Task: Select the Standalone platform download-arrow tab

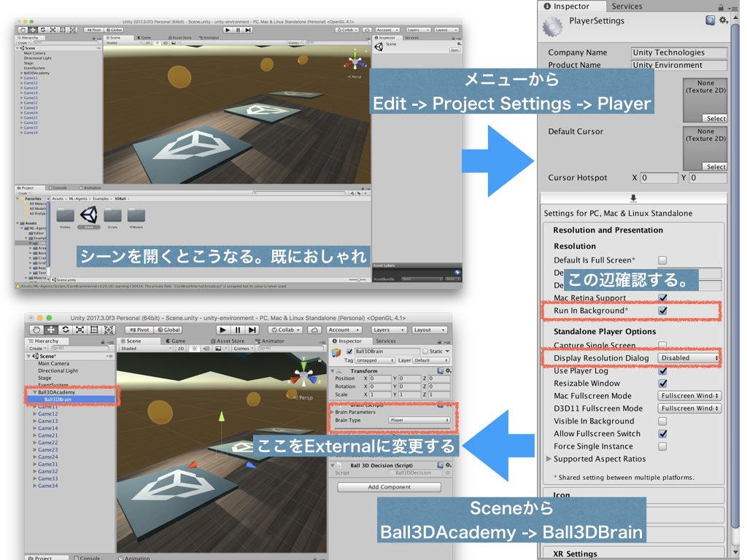Action: click(x=633, y=198)
